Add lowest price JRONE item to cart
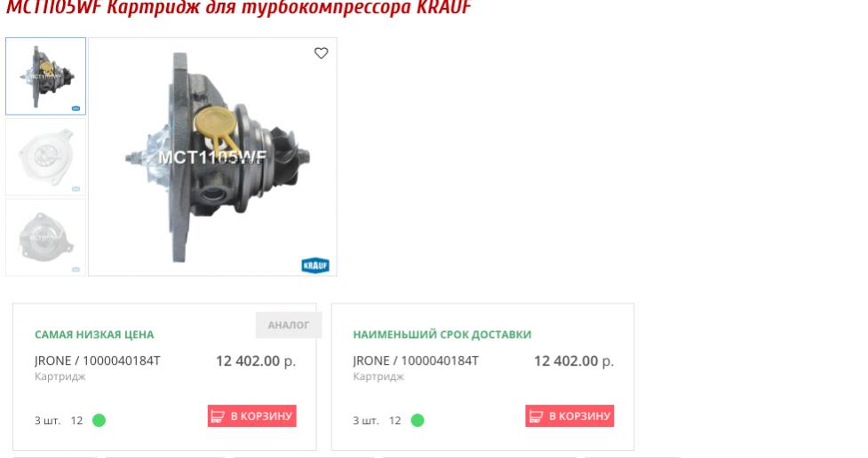Screen dimensions: 868x458 coord(252,416)
